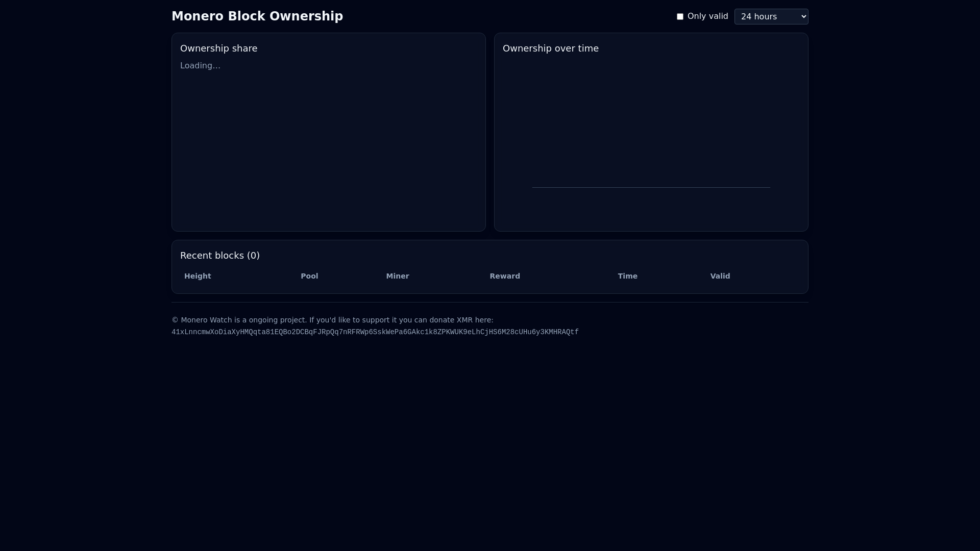
Task: Click the Only valid label text
Action: click(x=708, y=16)
